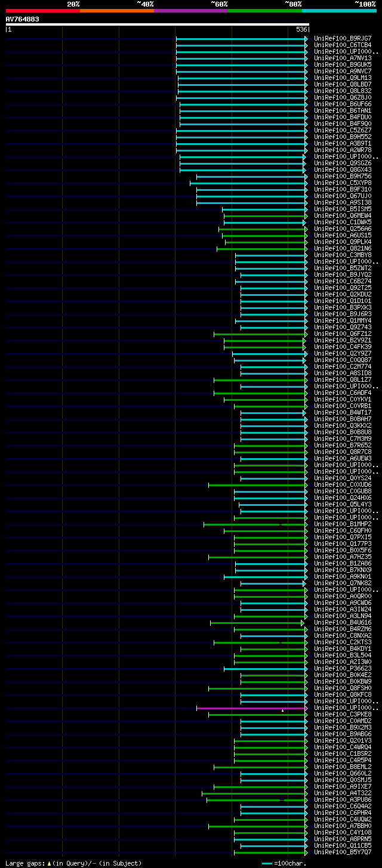This screenshot has height=868, width=382.
Task: Click the cyan ~100% identity legend segment
Action: point(339,10)
